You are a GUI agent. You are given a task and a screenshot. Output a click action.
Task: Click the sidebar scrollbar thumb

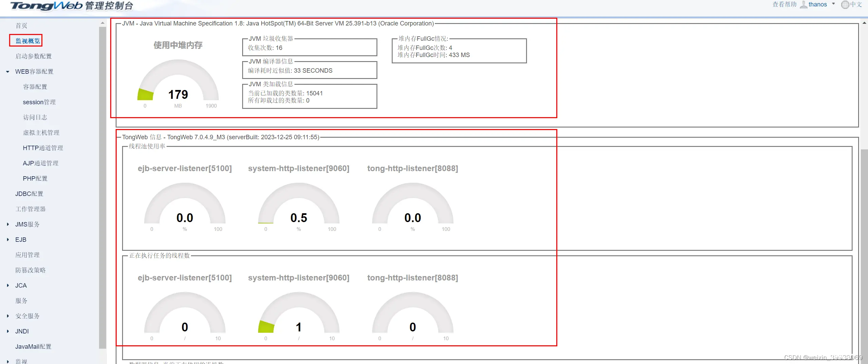coord(102,187)
